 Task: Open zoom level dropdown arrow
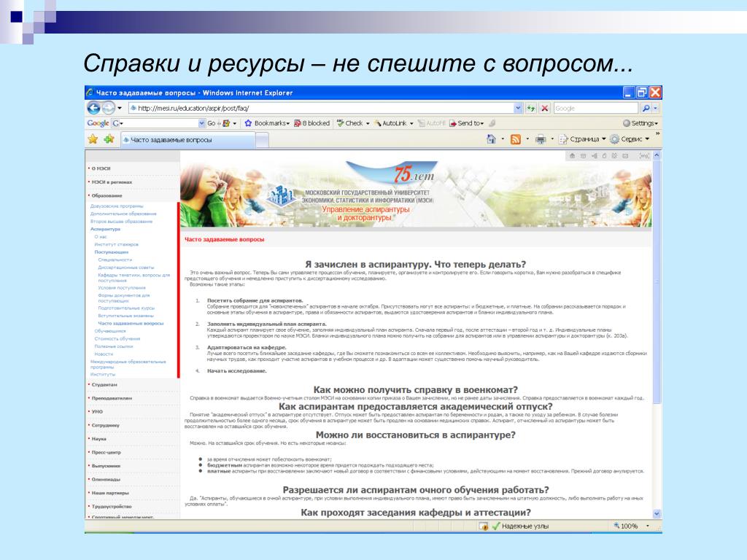pyautogui.click(x=648, y=526)
